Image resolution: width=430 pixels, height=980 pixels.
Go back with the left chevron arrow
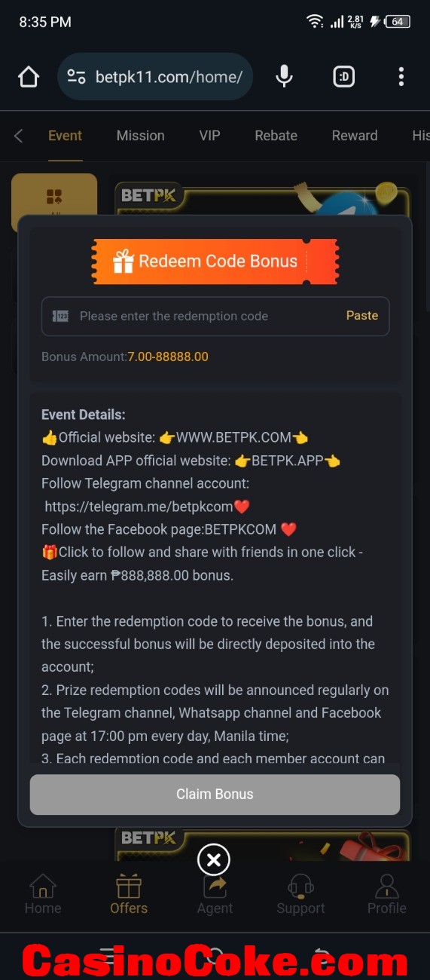[19, 136]
